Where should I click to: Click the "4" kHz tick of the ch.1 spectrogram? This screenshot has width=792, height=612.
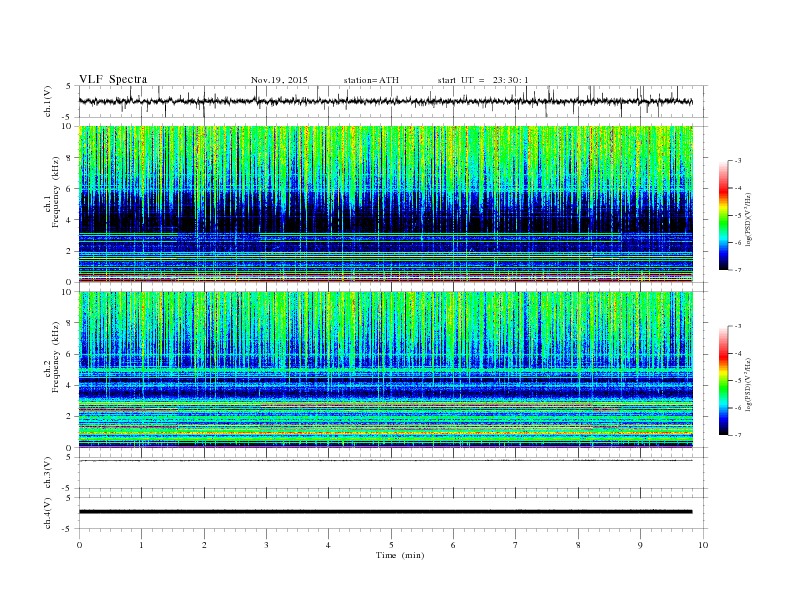pos(69,220)
